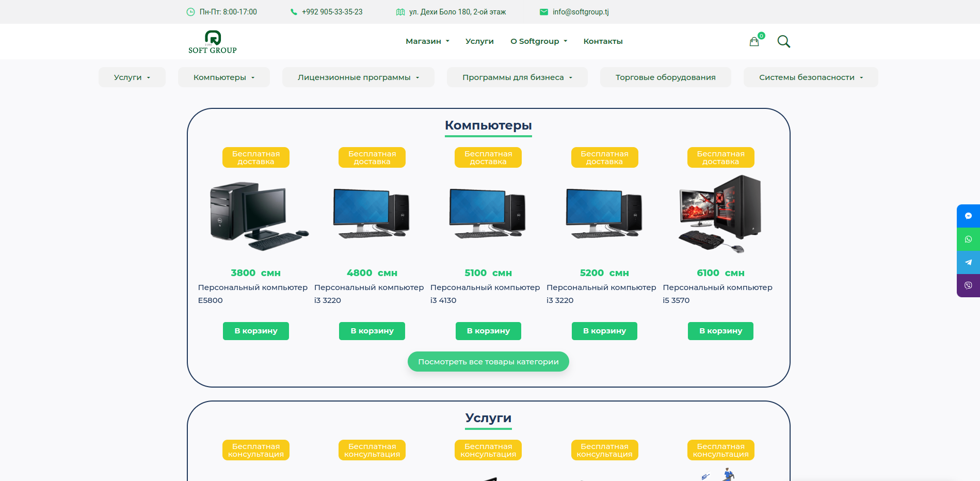This screenshot has width=980, height=481.
Task: Open the Messenger chat icon
Action: [968, 216]
